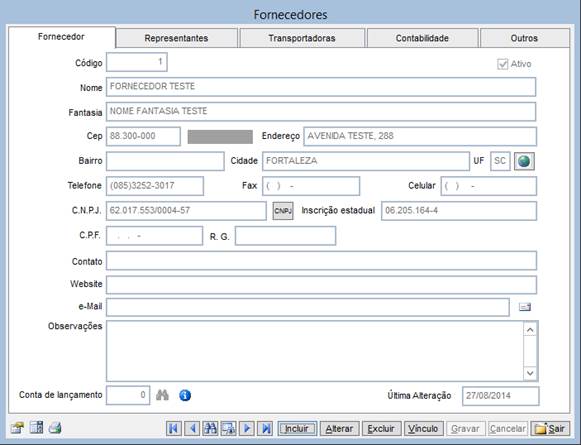Select the Outros tab
581x445 pixels.
click(x=524, y=38)
